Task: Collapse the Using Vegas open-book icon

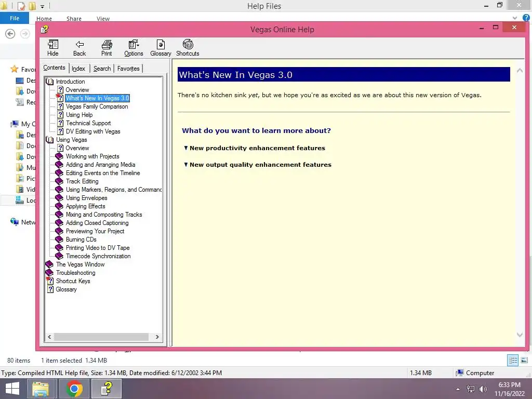Action: point(50,140)
